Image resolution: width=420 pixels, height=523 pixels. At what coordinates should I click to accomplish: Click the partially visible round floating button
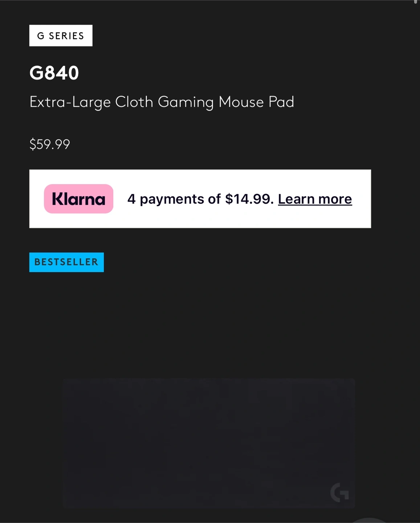pos(369,520)
